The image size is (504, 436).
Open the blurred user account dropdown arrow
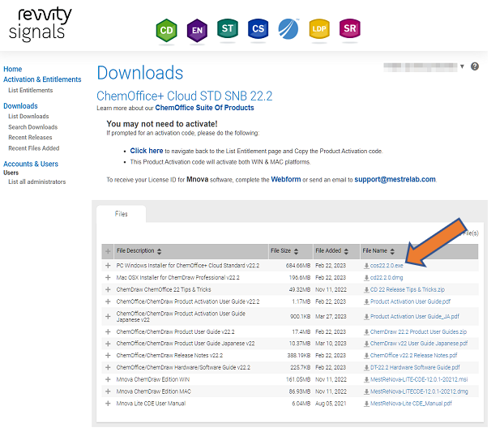click(462, 66)
